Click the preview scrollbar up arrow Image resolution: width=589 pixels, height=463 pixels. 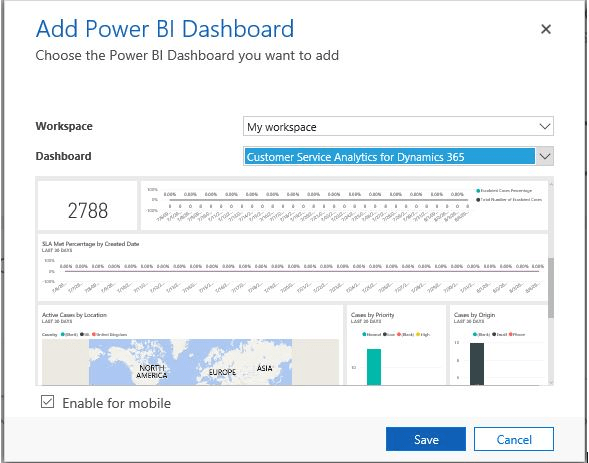(551, 184)
